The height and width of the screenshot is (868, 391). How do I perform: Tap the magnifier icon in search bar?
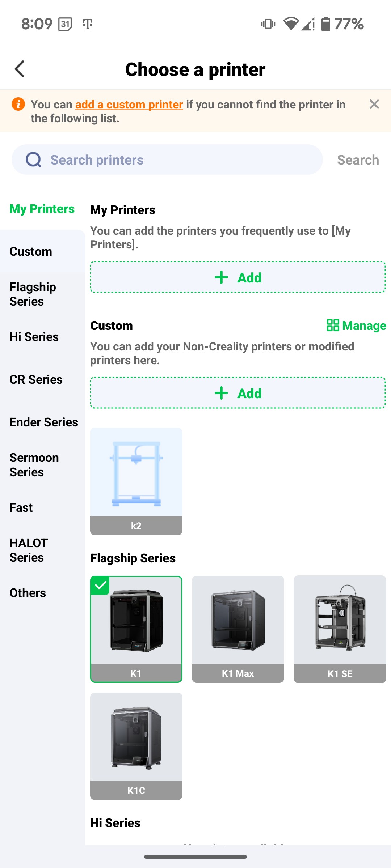[33, 159]
